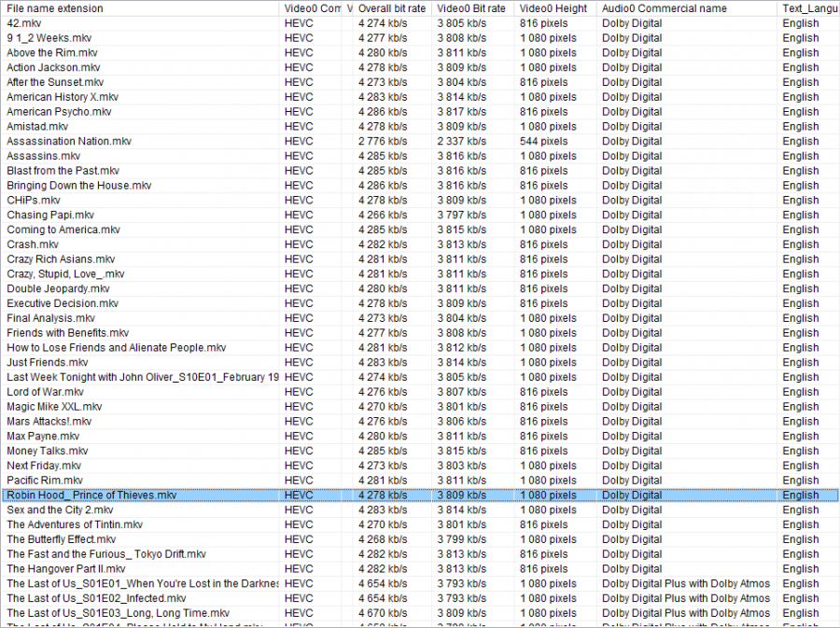
Task: Select The Fast and the Furious_ Tokyo Drift.mkv
Action: (106, 554)
